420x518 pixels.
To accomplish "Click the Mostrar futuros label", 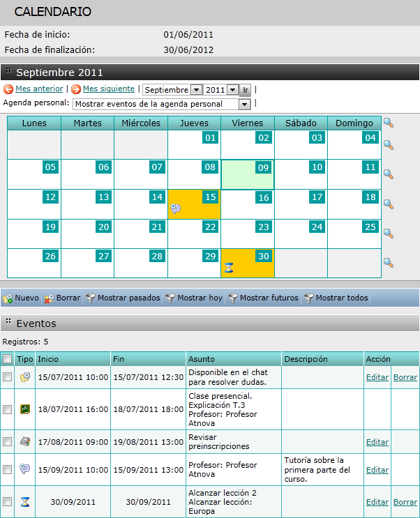I will click(269, 298).
